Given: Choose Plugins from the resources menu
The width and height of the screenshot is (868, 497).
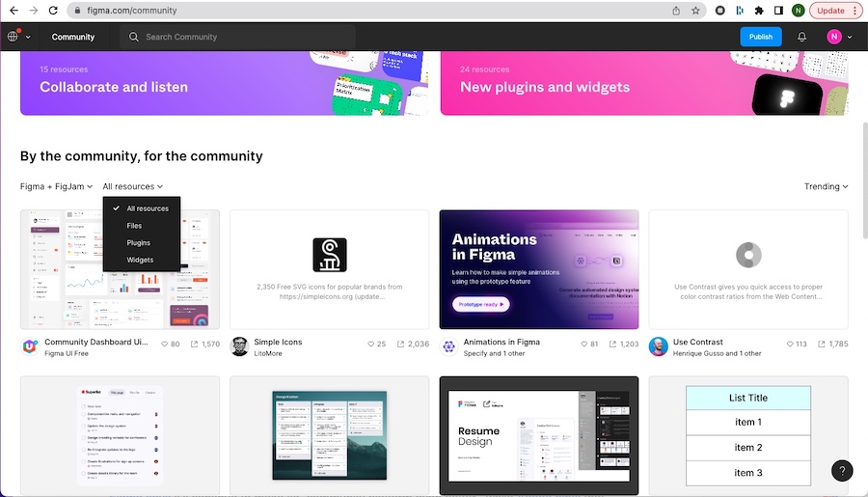Looking at the screenshot, I should click(x=138, y=243).
